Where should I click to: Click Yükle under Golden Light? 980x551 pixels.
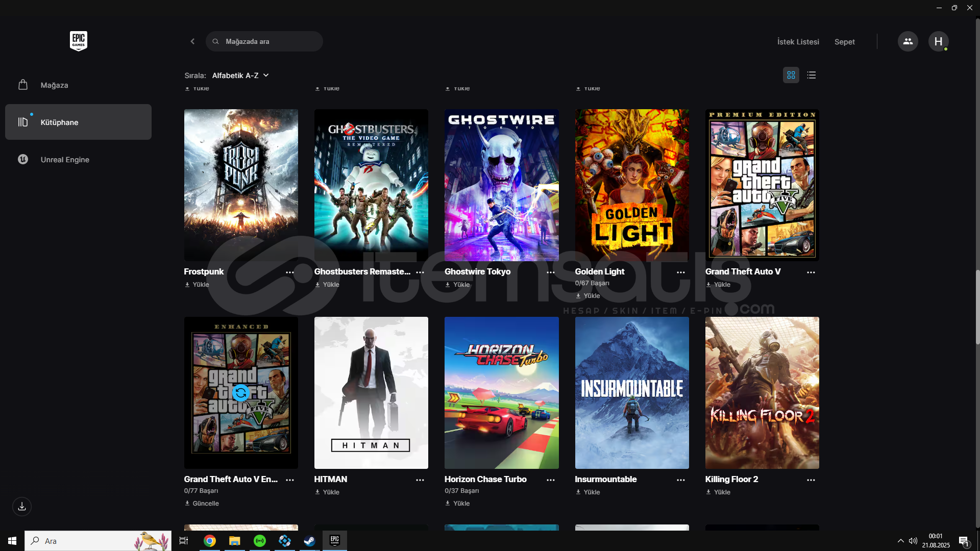[588, 296]
